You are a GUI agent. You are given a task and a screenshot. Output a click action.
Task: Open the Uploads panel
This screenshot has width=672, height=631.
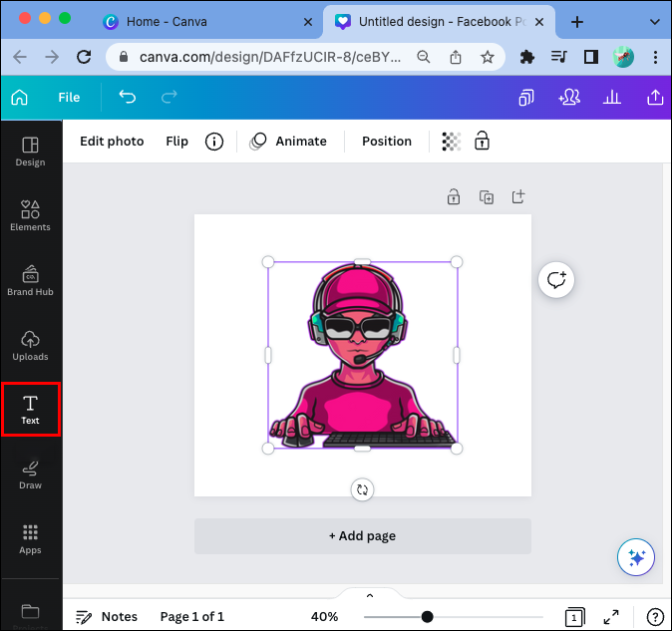coord(31,346)
